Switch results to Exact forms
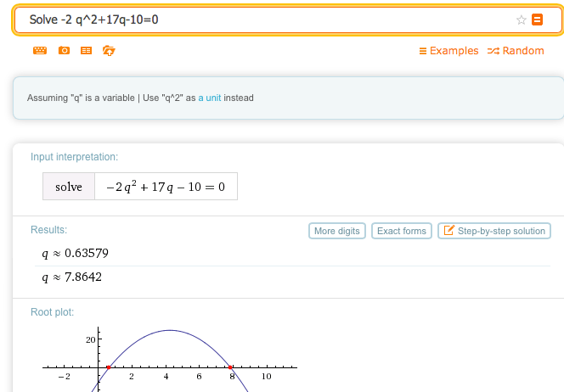This screenshot has width=564, height=392. pos(401,231)
